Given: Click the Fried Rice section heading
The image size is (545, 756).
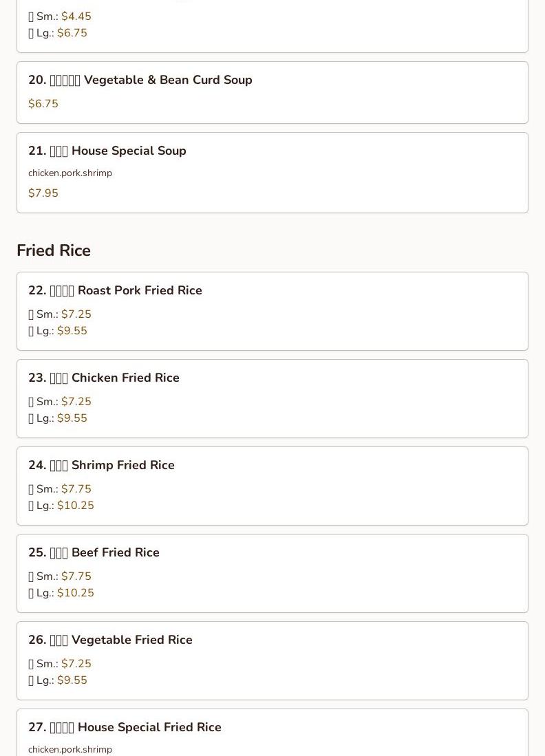Looking at the screenshot, I should point(54,250).
